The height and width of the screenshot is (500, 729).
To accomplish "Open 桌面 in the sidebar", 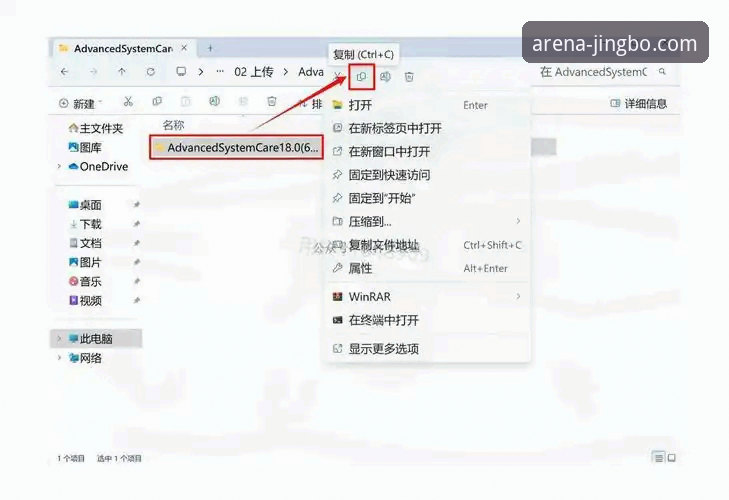I will pyautogui.click(x=85, y=205).
